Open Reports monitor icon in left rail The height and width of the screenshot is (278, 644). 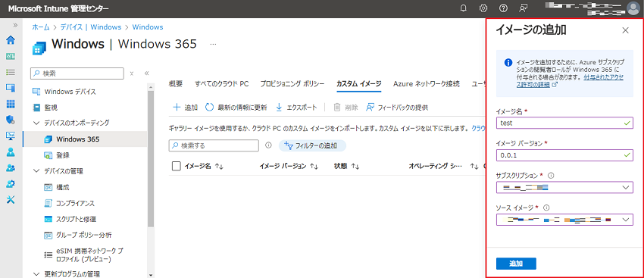[11, 136]
